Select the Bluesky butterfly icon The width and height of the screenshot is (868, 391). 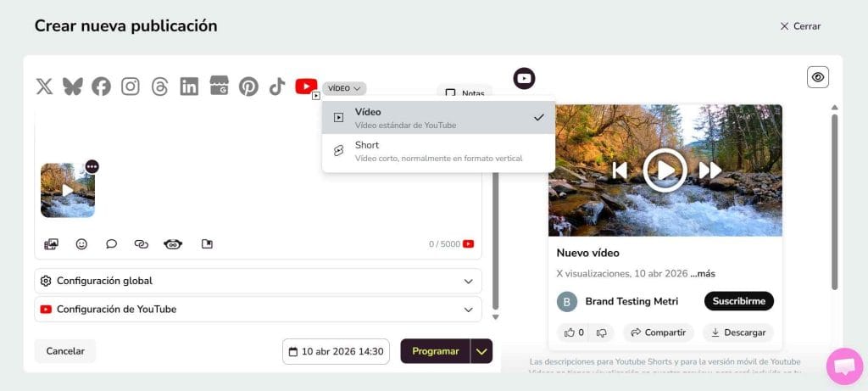[73, 87]
